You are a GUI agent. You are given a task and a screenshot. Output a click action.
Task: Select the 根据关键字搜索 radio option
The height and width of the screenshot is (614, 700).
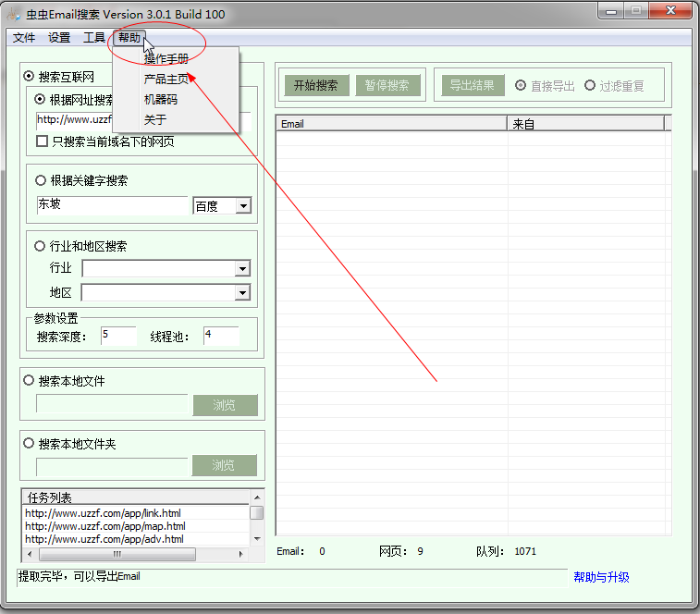(x=41, y=180)
